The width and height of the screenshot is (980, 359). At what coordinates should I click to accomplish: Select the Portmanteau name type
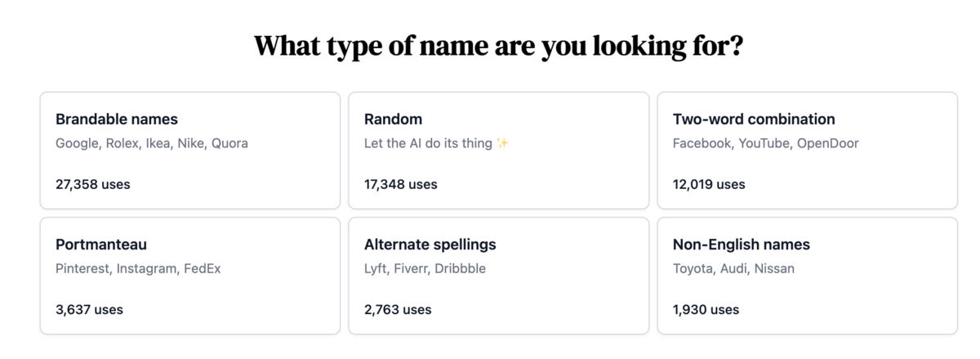(189, 276)
